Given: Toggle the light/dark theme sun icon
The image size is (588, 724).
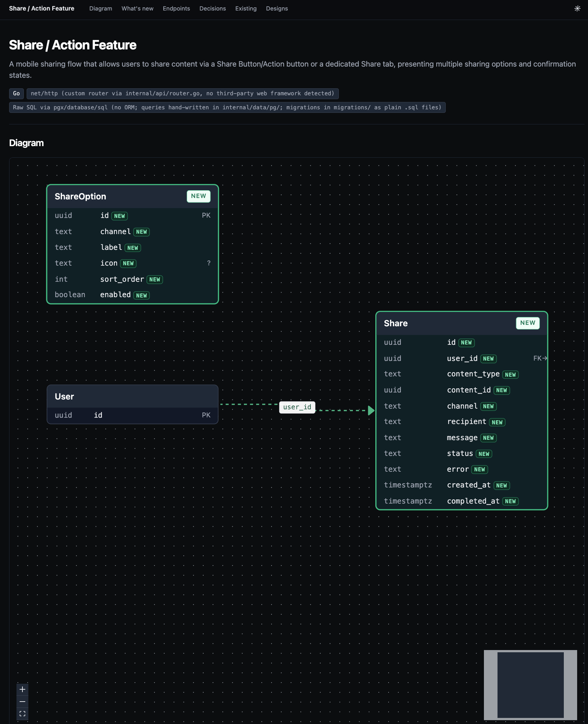Looking at the screenshot, I should [x=577, y=8].
